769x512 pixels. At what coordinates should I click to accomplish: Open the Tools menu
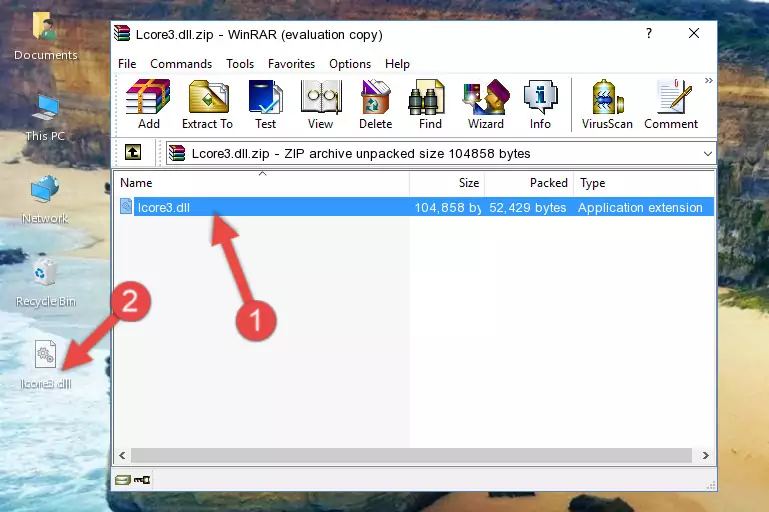[x=240, y=64]
